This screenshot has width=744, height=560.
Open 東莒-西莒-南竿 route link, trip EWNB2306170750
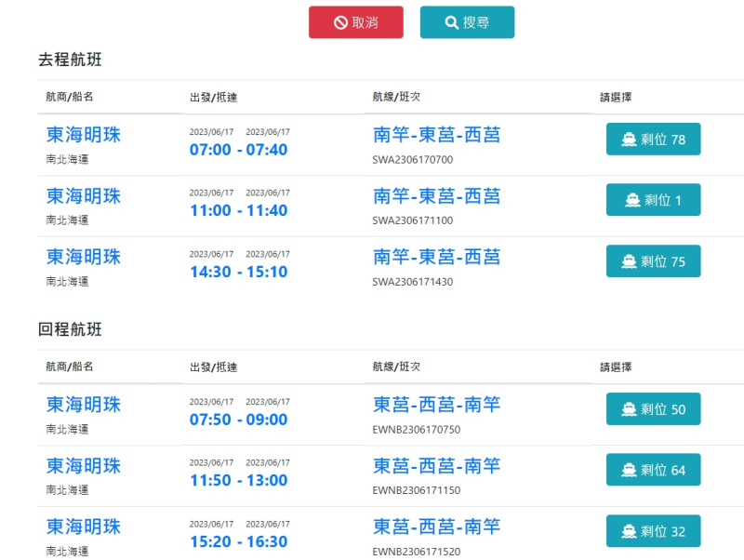coord(436,405)
